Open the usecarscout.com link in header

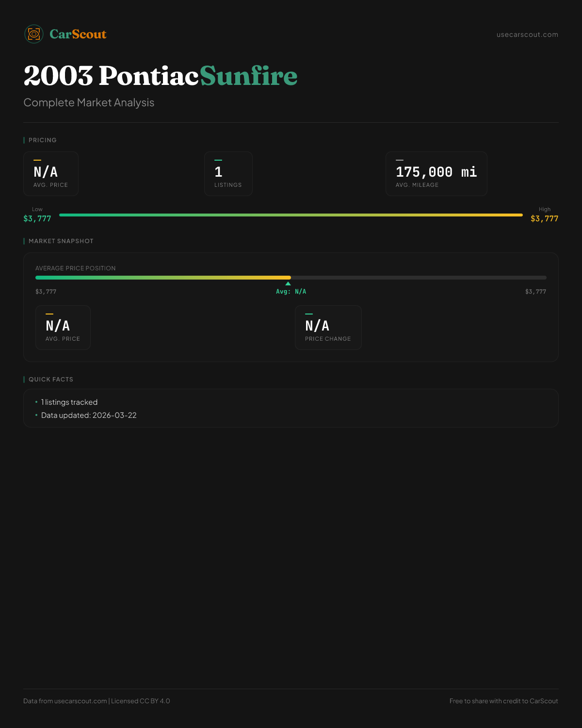[527, 34]
